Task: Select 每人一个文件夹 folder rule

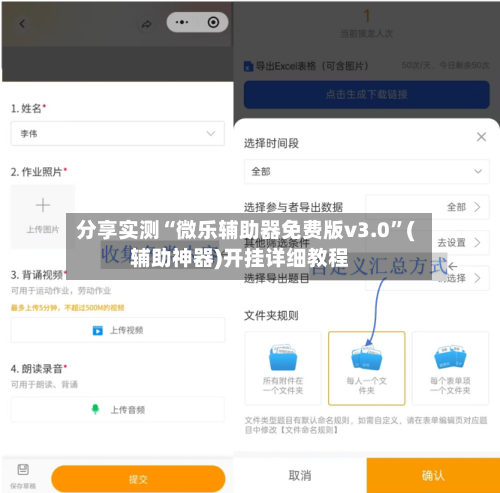Action: 367,368
